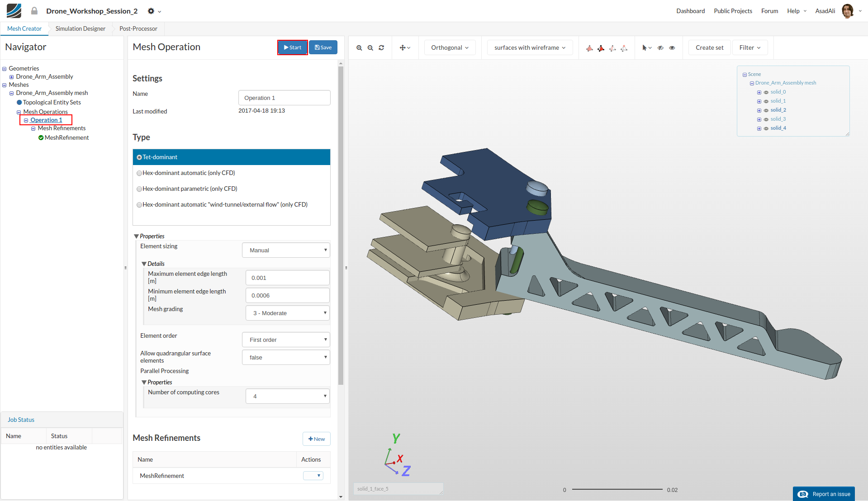Select Hex-dominant parametric radio option
Viewport: 868px width, 501px height.
[140, 189]
